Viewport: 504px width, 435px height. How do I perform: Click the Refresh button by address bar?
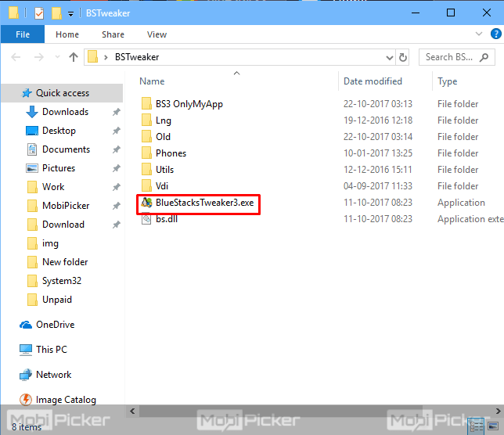click(x=403, y=57)
